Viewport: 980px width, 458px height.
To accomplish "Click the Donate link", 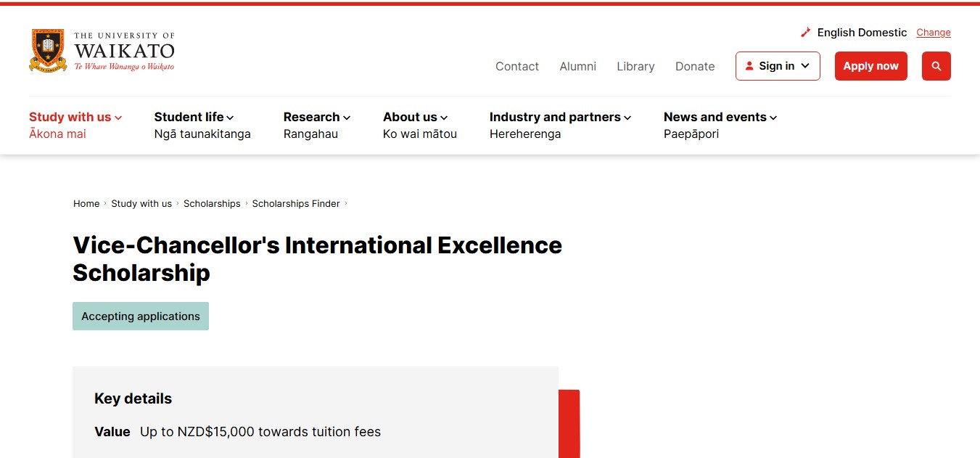I will [x=695, y=66].
